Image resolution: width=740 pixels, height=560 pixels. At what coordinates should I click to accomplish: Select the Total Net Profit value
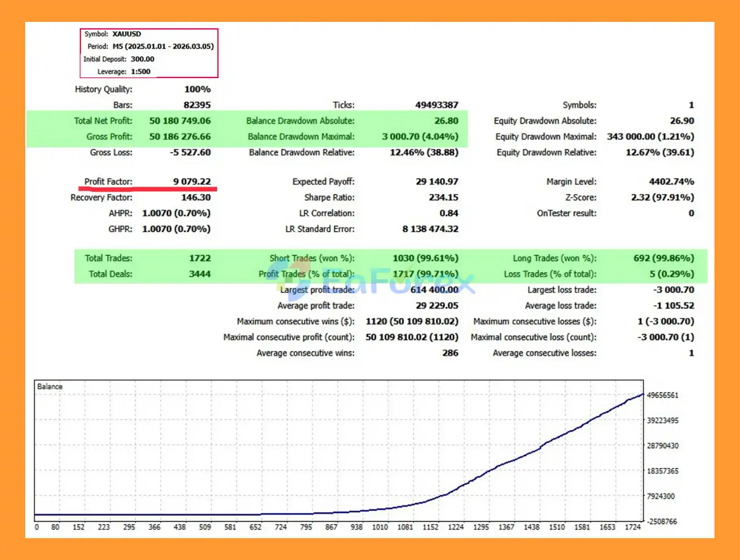click(x=180, y=121)
